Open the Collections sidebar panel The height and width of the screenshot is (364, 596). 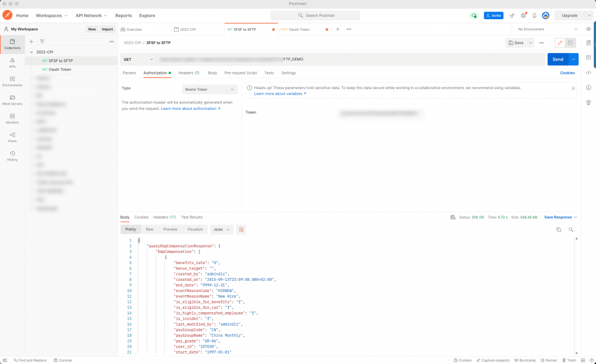12,44
